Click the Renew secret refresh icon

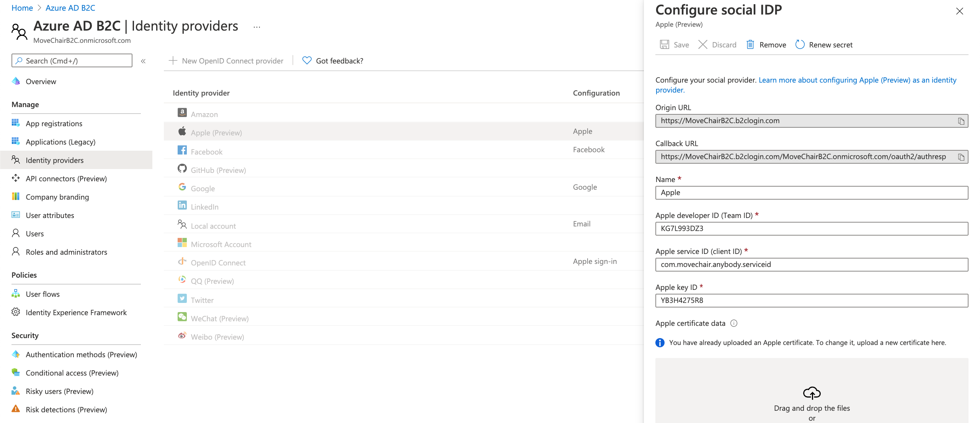point(800,45)
